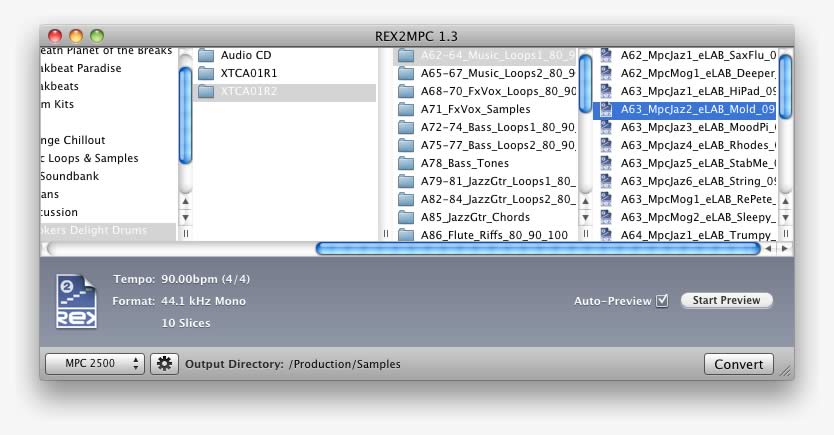Click the XTCA01R2 folder icon
Image resolution: width=834 pixels, height=435 pixels.
pos(206,91)
